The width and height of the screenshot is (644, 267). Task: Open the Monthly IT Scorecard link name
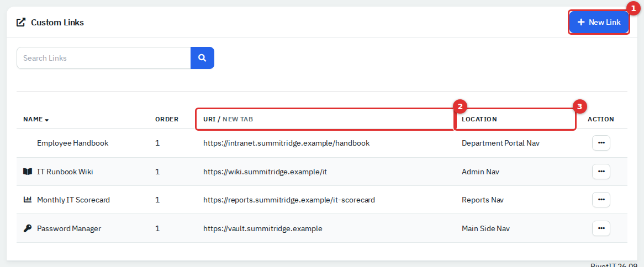[73, 200]
